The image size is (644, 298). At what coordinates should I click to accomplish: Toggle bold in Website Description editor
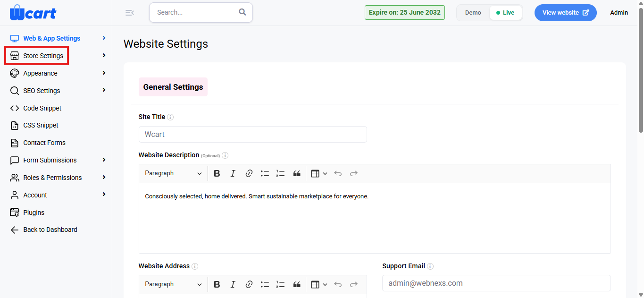click(217, 173)
